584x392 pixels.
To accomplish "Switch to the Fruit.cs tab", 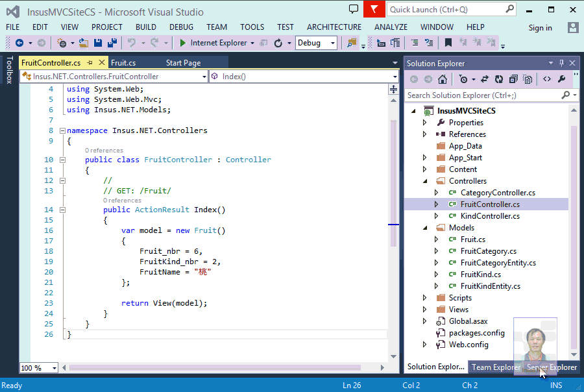I will pos(123,63).
